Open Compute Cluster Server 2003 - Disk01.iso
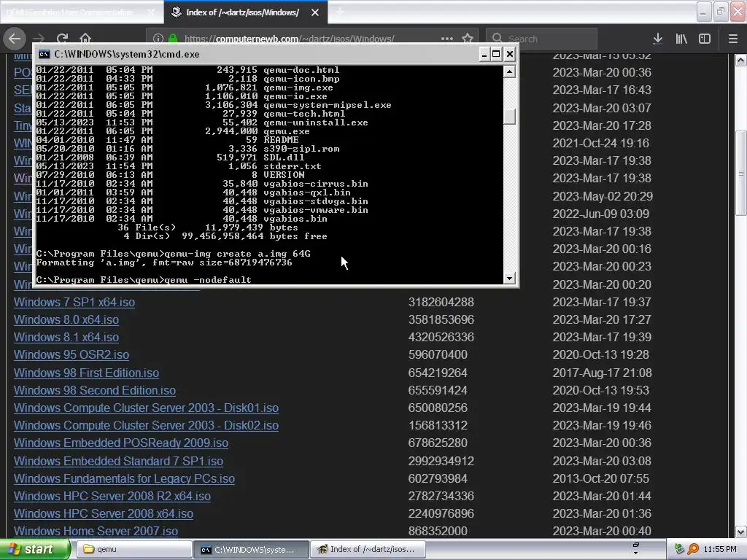 click(146, 408)
